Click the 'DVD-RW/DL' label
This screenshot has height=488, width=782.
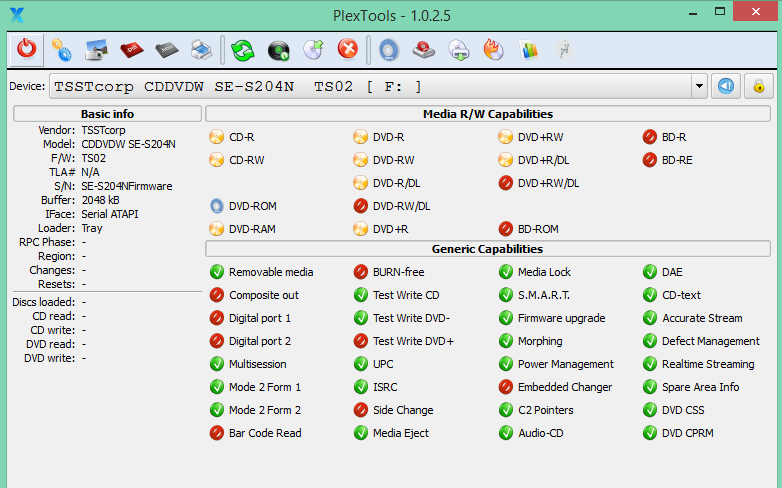click(x=401, y=206)
